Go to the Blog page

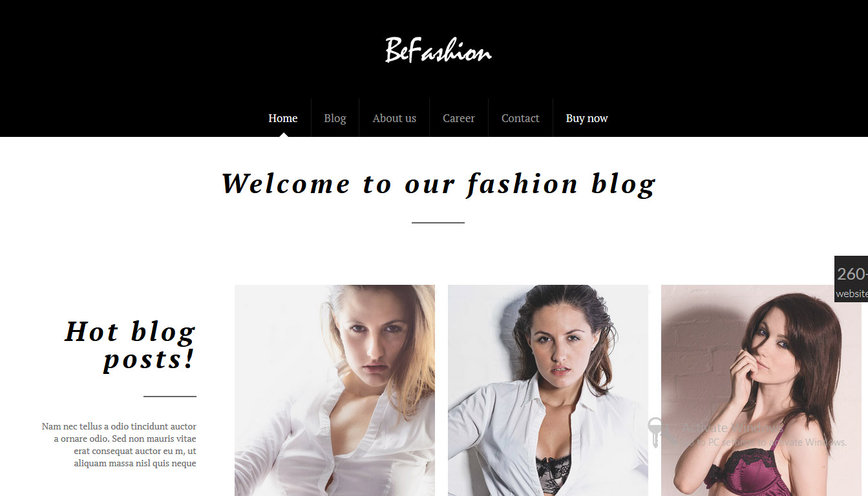[x=335, y=118]
